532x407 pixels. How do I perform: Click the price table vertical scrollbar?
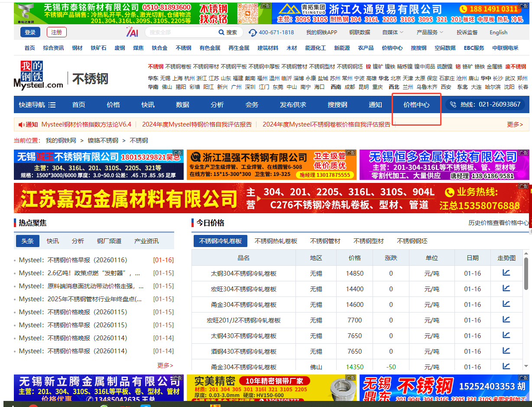(526, 277)
